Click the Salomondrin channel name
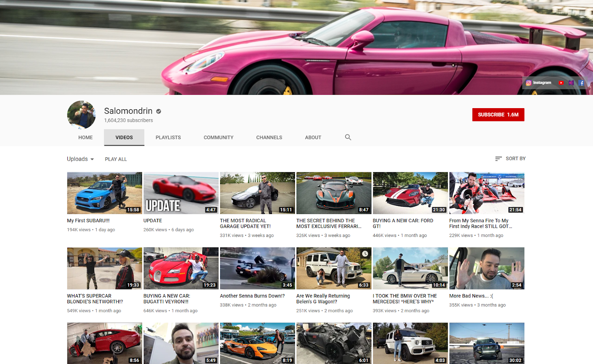The width and height of the screenshot is (593, 364). 128,111
